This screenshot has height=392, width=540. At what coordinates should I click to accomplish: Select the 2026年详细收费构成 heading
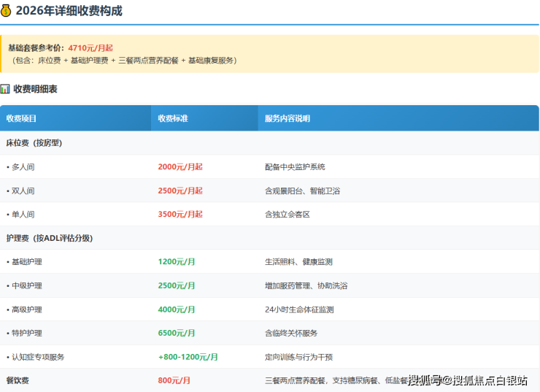point(69,11)
